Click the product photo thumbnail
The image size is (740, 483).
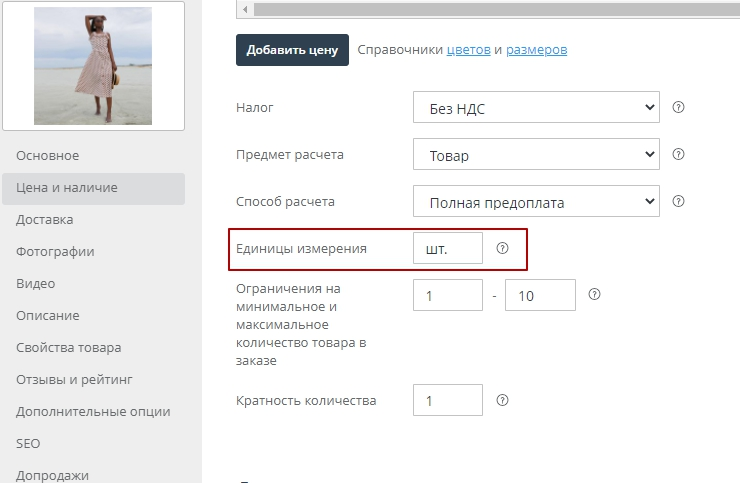93,66
